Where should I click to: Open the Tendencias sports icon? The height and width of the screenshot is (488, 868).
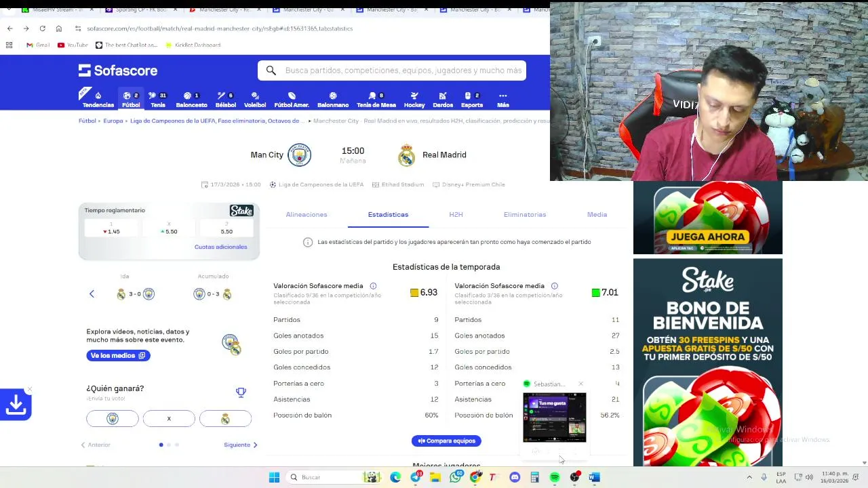98,100
